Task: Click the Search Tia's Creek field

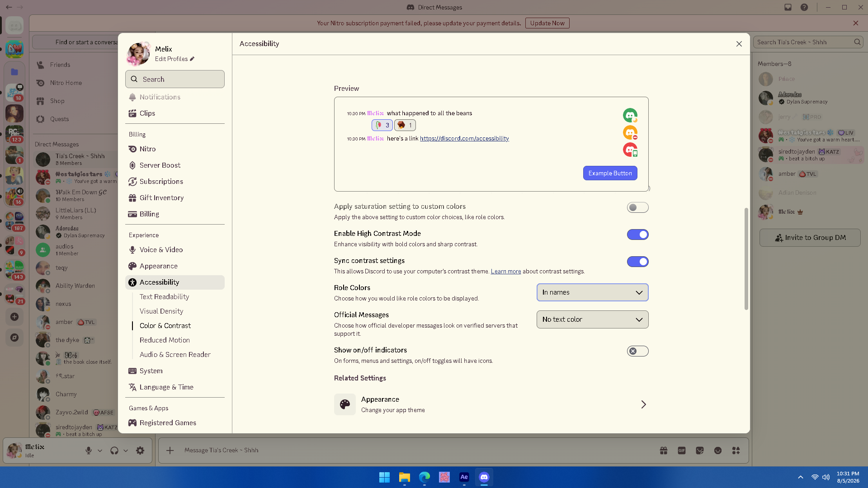Action: (x=808, y=42)
